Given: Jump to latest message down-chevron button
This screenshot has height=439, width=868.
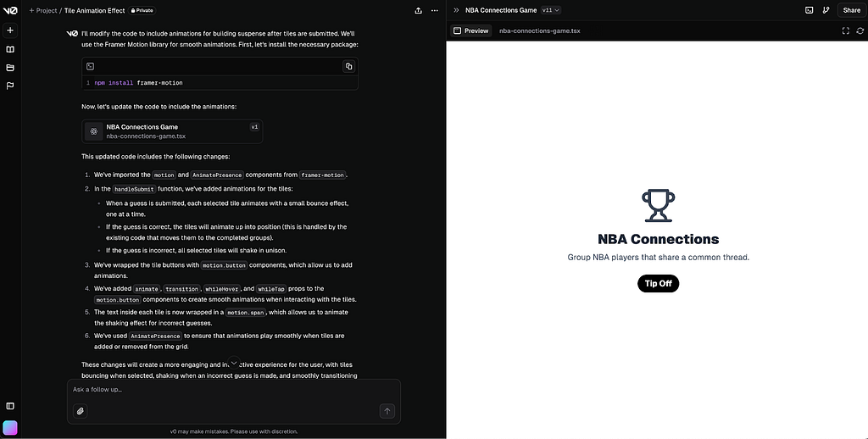Looking at the screenshot, I should point(234,364).
